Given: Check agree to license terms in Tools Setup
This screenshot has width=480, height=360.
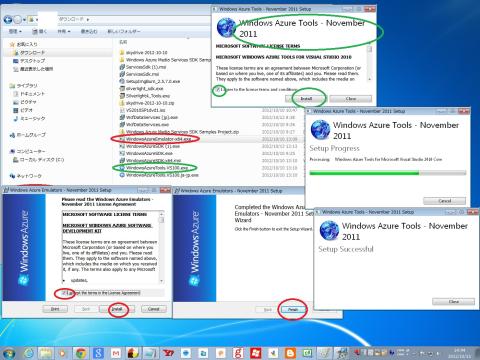Looking at the screenshot, I should coord(218,90).
